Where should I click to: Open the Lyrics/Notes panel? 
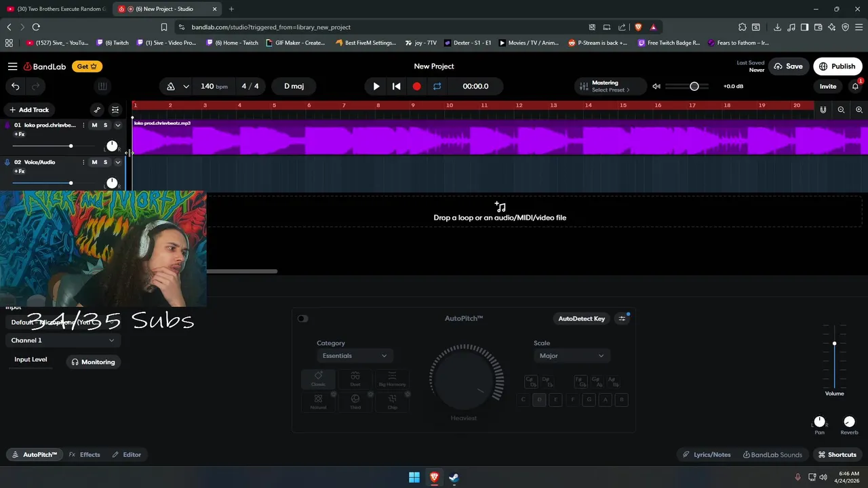coord(707,455)
